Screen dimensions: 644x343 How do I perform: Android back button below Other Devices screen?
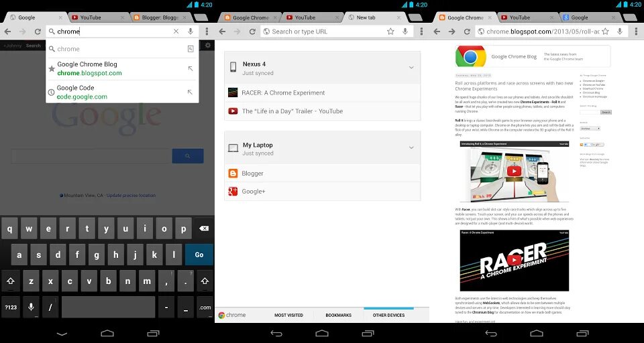pos(276,333)
